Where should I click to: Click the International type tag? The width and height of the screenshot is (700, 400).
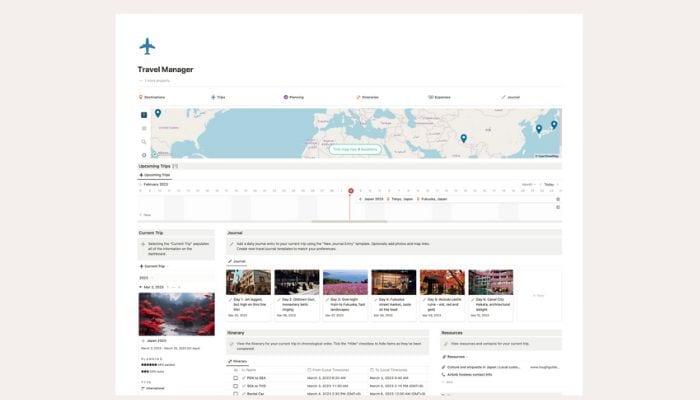coord(155,388)
